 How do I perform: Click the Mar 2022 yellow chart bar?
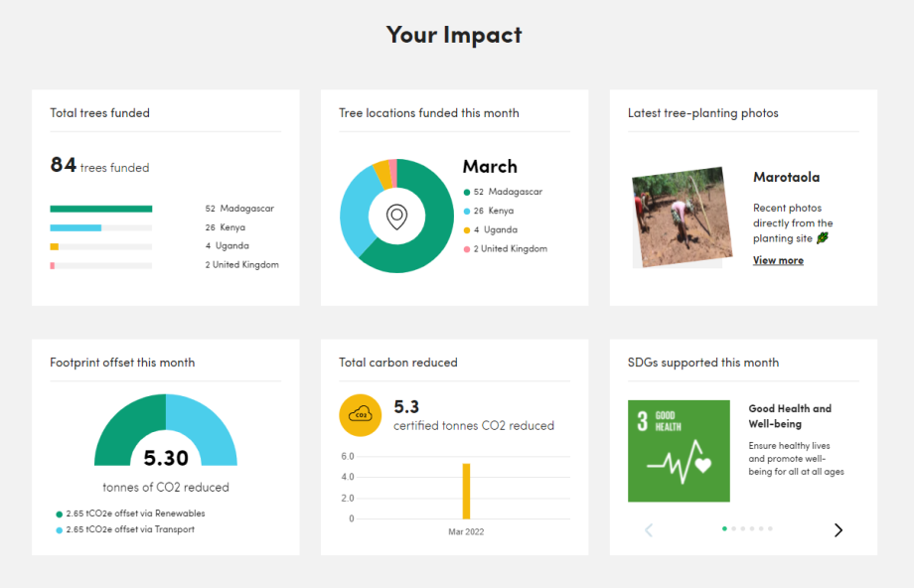[466, 491]
